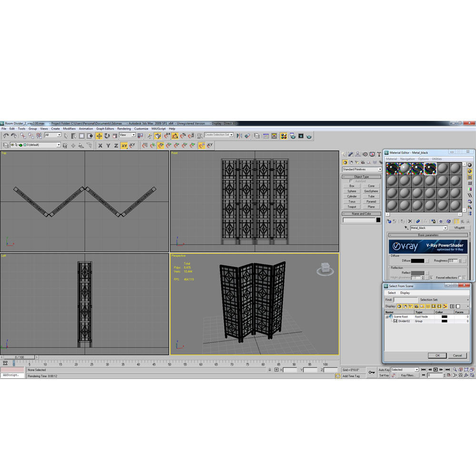Image resolution: width=476 pixels, height=476 pixels.
Task: Open the Create Selection Set dropdown
Action: point(219,135)
